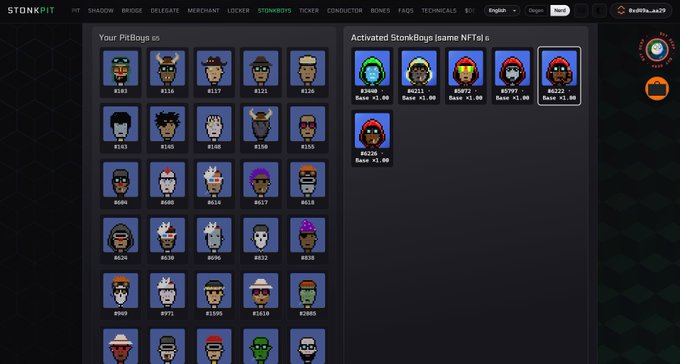This screenshot has width=680, height=364.
Task: Open the orange briefcase floating icon
Action: click(657, 89)
